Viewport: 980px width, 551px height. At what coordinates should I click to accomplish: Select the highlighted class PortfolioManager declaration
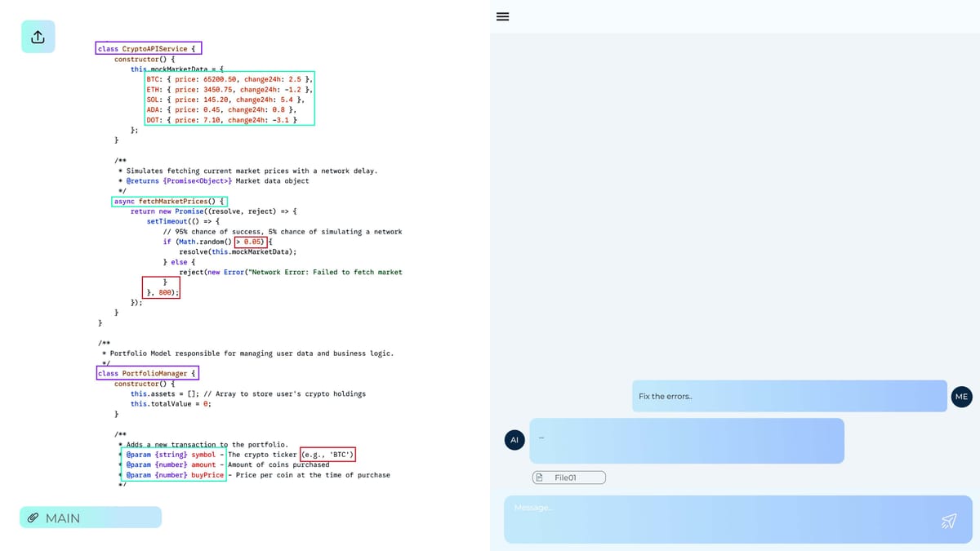(x=148, y=374)
